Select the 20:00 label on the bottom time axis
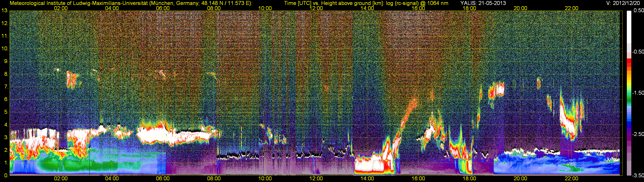 coord(521,179)
